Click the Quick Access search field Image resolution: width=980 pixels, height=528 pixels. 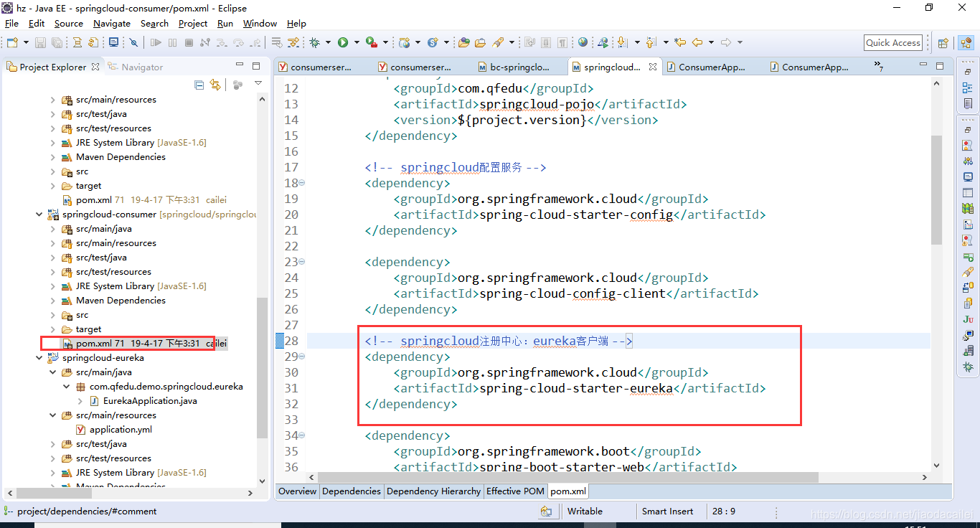(x=893, y=43)
